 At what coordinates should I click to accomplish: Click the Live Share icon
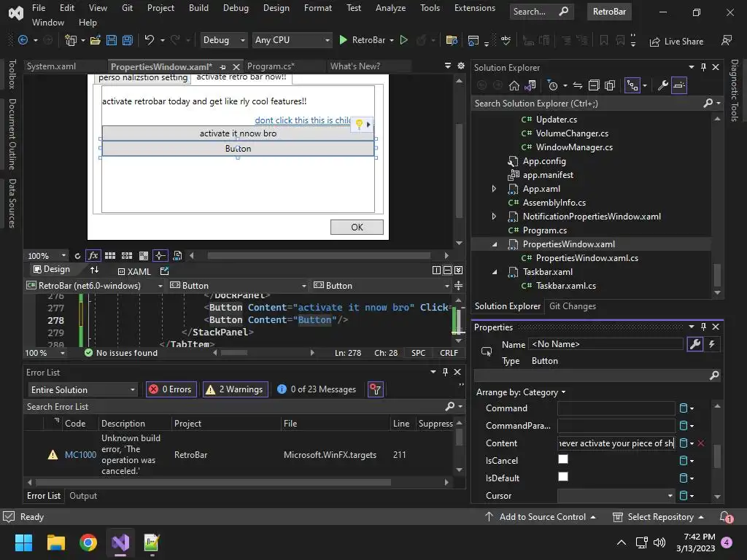[655, 42]
